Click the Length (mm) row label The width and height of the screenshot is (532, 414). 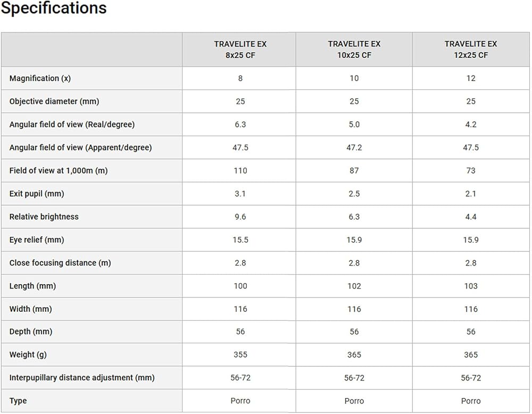(32, 286)
